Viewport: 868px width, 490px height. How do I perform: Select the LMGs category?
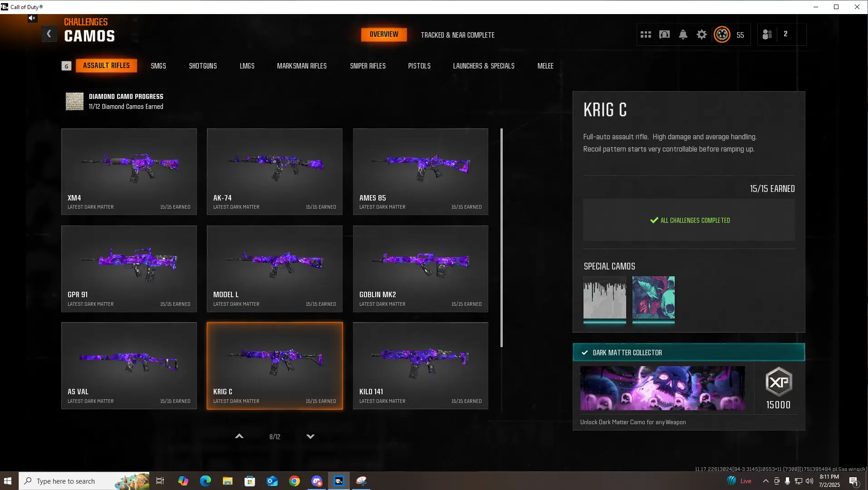[x=247, y=66]
